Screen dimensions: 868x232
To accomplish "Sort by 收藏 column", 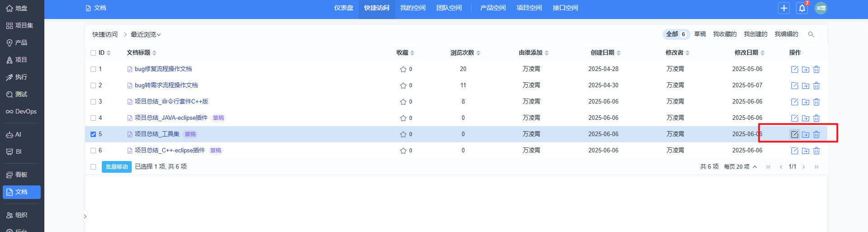I will (x=405, y=53).
